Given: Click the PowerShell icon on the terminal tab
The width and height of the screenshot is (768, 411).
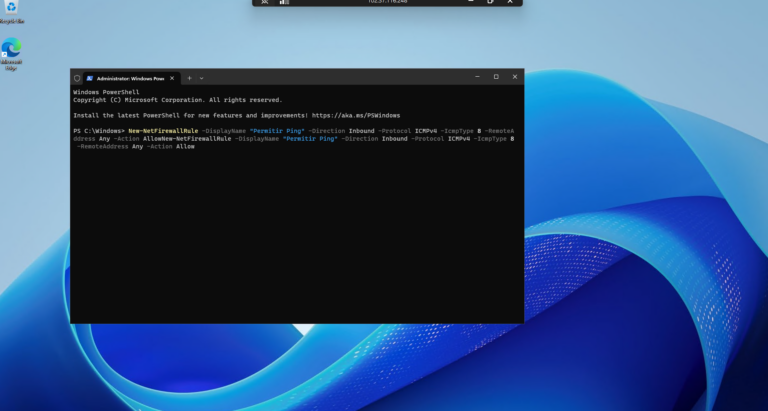Looking at the screenshot, I should click(90, 78).
